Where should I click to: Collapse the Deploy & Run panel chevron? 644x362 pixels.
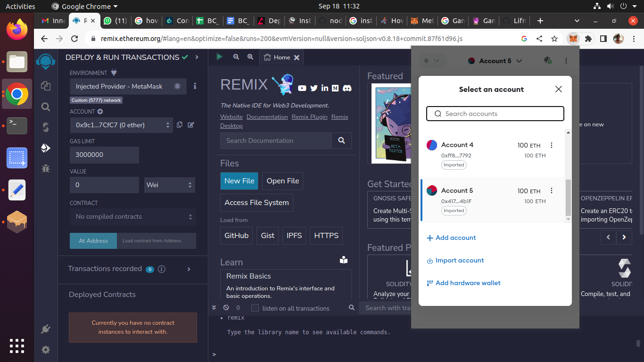point(197,57)
